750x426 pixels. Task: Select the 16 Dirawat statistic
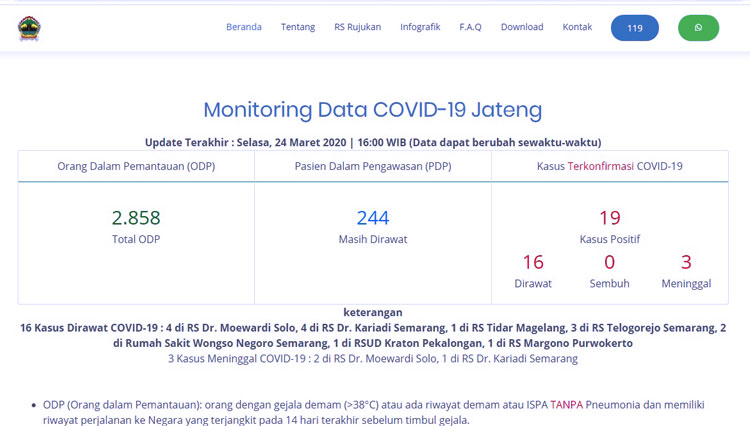(x=533, y=262)
